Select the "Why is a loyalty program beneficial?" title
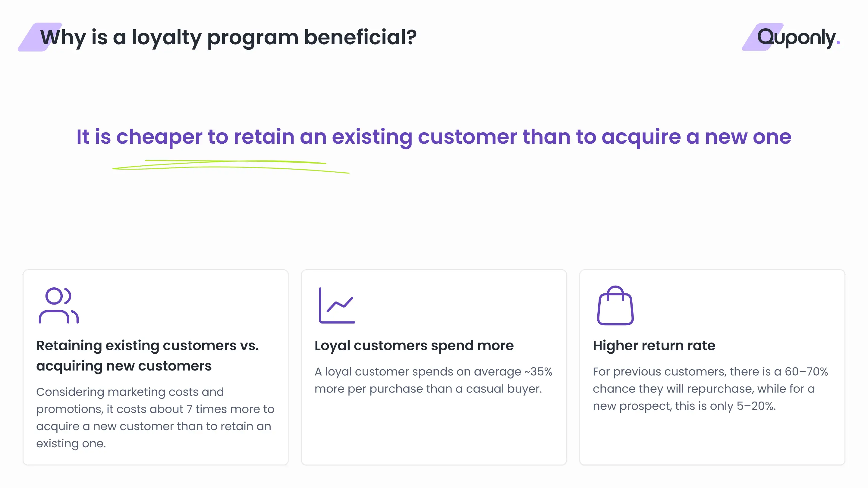The width and height of the screenshot is (868, 488). coord(228,37)
